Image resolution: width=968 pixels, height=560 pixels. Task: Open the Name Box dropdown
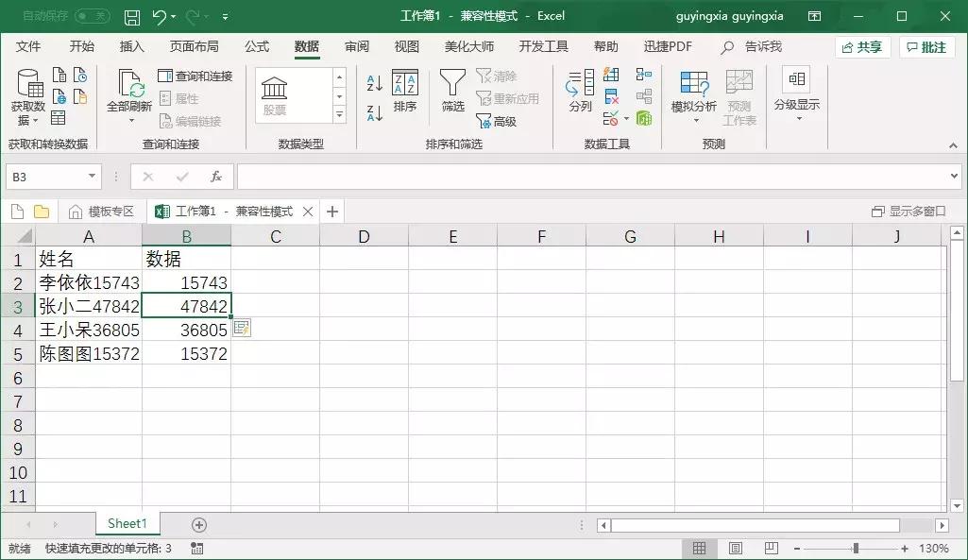point(90,177)
